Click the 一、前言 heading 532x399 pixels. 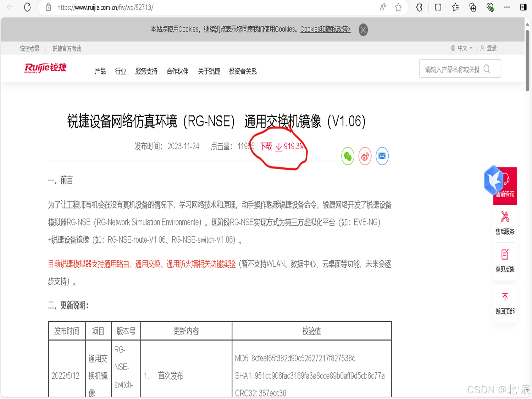point(60,181)
